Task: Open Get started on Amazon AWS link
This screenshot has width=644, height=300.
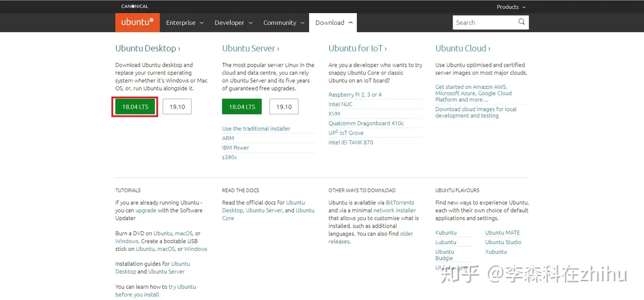Action: (474, 93)
